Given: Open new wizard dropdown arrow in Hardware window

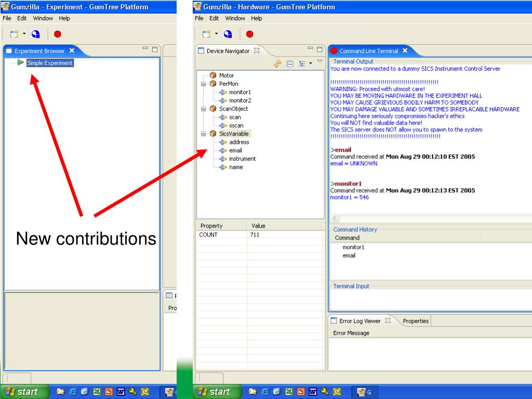Looking at the screenshot, I should coord(216,34).
